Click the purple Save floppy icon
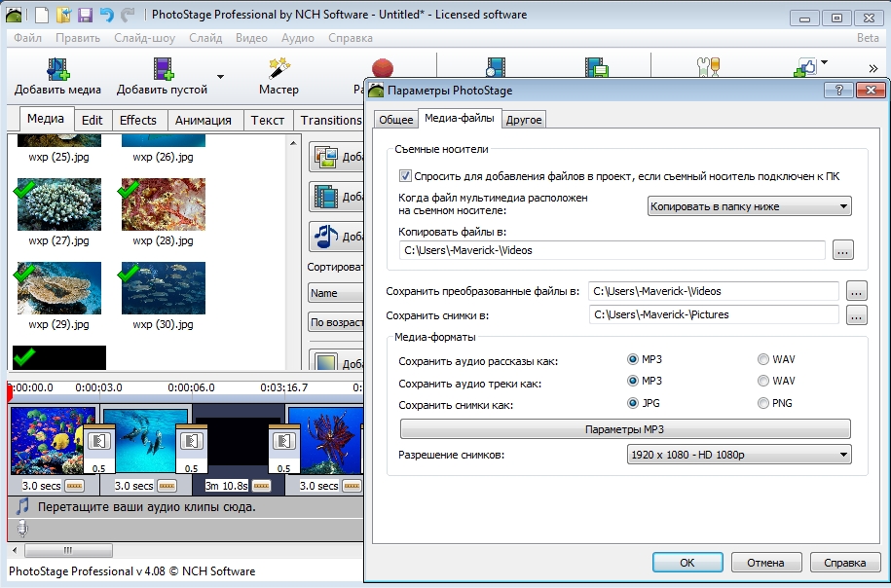This screenshot has height=588, width=891. 86,15
